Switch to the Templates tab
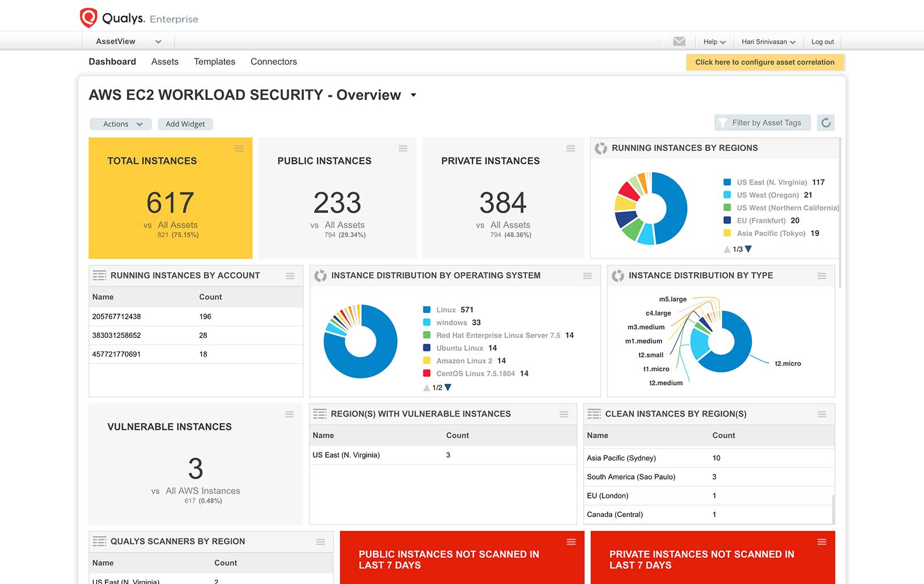924x584 pixels. (x=214, y=62)
